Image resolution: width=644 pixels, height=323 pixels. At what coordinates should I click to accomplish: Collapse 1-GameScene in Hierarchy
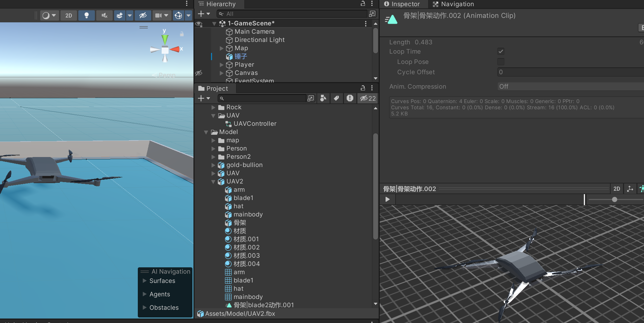pos(214,23)
